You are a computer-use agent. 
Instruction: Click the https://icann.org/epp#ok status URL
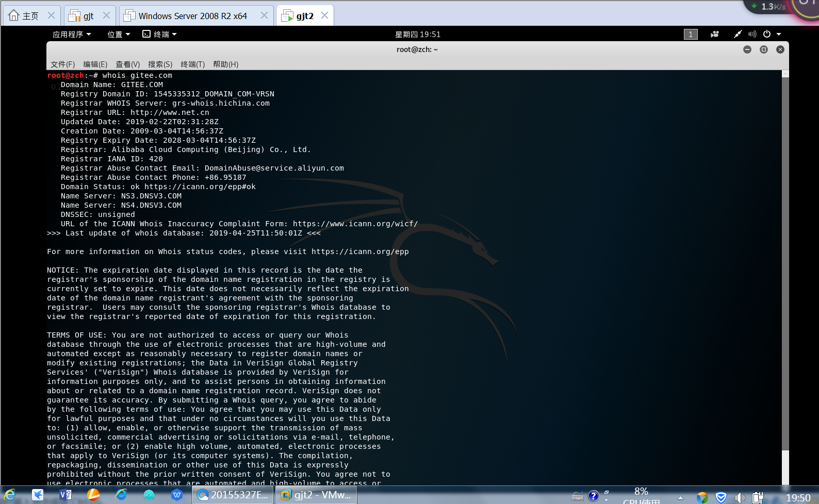(x=200, y=187)
